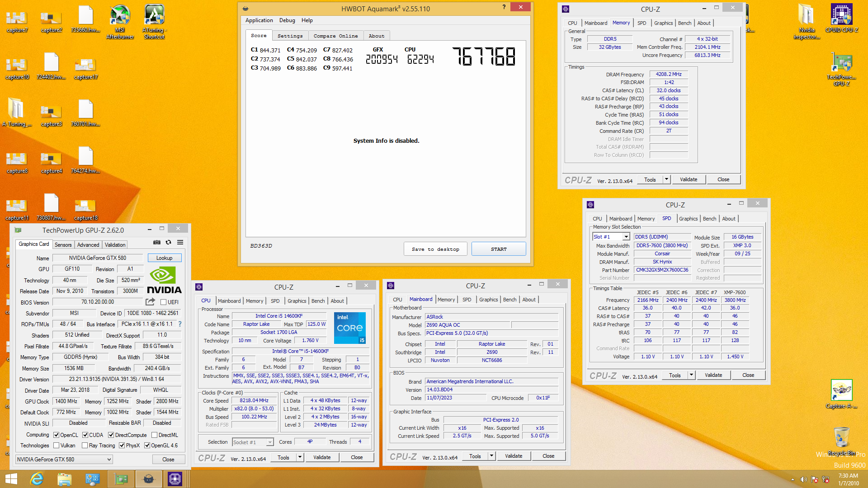This screenshot has height=488, width=868.
Task: Toggle the UEFI checkbox in GPU-Z
Action: (x=164, y=302)
